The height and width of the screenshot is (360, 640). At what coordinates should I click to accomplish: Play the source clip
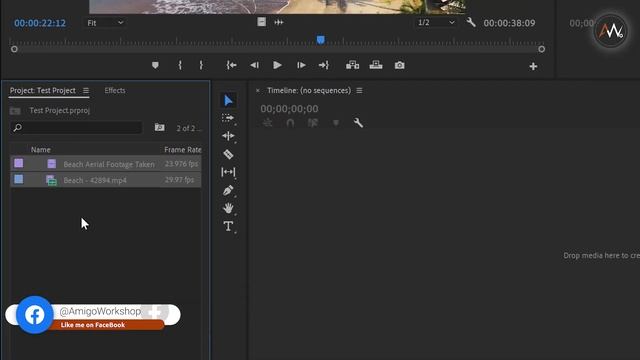[x=277, y=65]
